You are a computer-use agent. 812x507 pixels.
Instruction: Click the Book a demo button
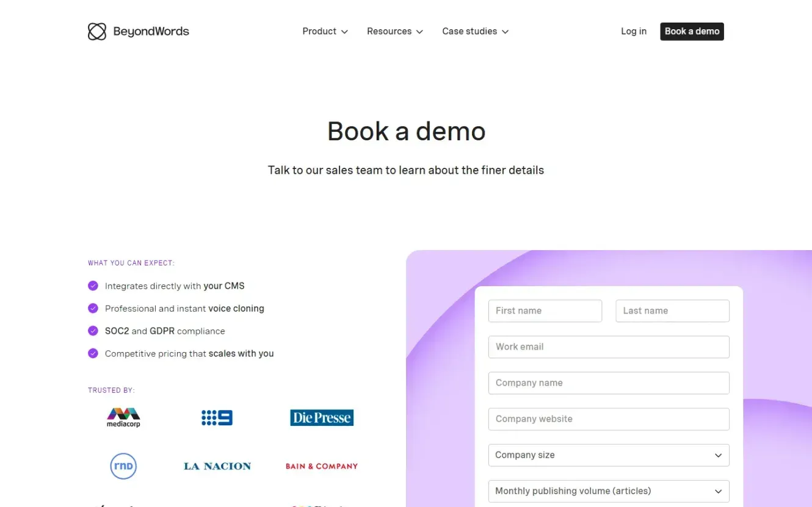(x=692, y=32)
